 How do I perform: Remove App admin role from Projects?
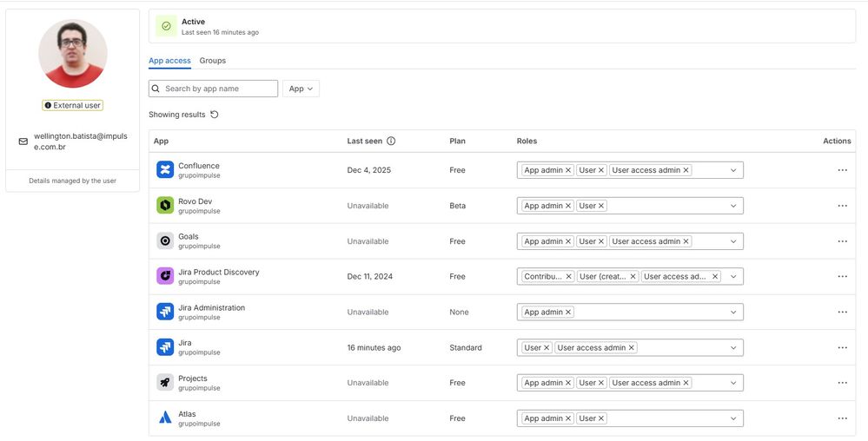568,383
